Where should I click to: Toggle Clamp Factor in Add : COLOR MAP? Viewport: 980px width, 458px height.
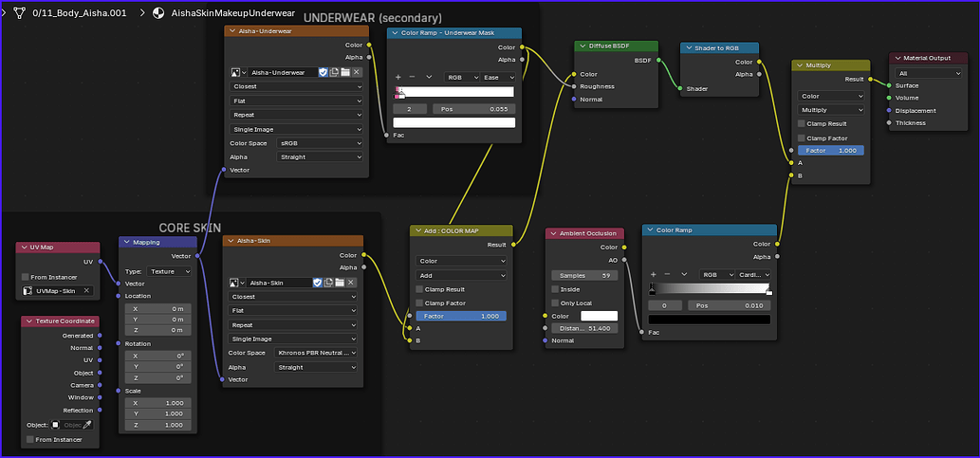(x=419, y=303)
